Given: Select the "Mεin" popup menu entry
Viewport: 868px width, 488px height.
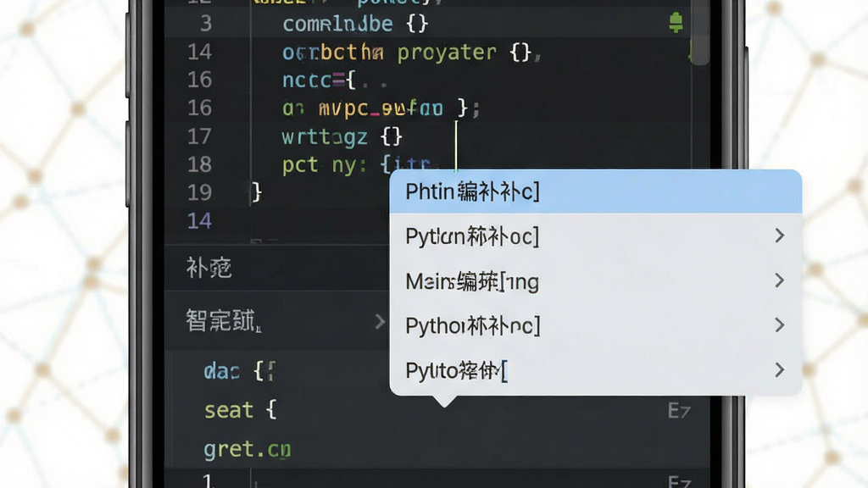Looking at the screenshot, I should 596,281.
